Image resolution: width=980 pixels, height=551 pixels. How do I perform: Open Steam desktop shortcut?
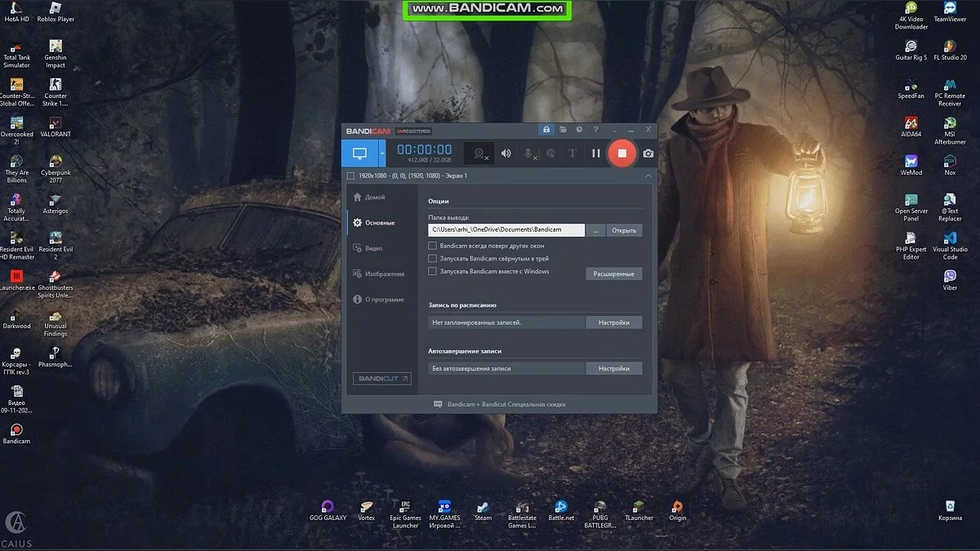pyautogui.click(x=483, y=509)
